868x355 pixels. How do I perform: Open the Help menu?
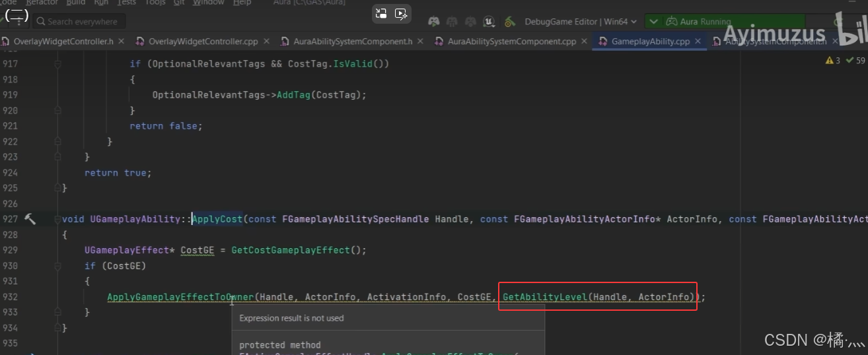(242, 3)
